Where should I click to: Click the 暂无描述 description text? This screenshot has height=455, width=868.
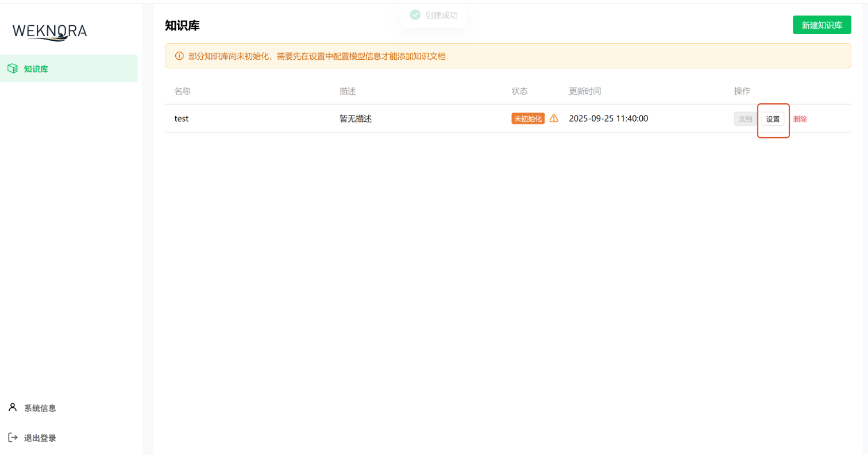[x=355, y=118]
